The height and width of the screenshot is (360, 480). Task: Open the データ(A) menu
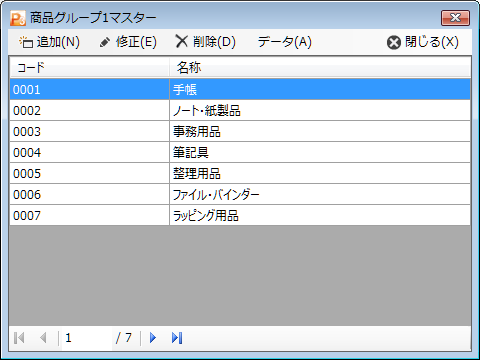(284, 42)
